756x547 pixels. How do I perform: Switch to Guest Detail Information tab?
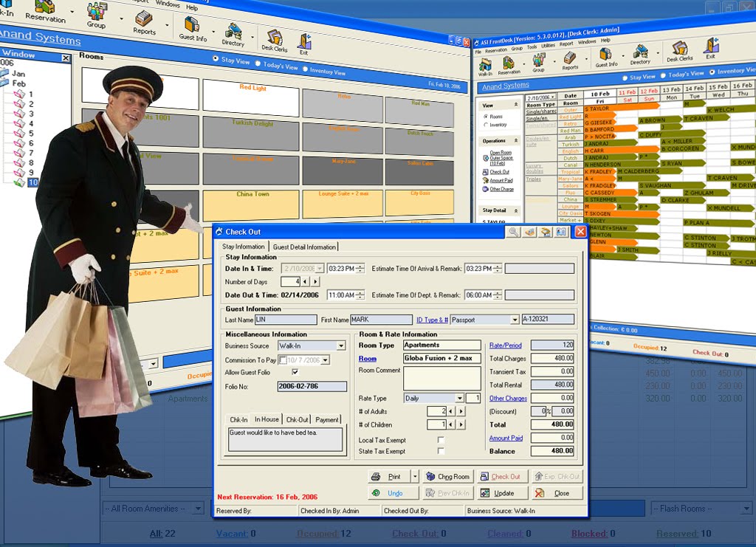click(304, 247)
